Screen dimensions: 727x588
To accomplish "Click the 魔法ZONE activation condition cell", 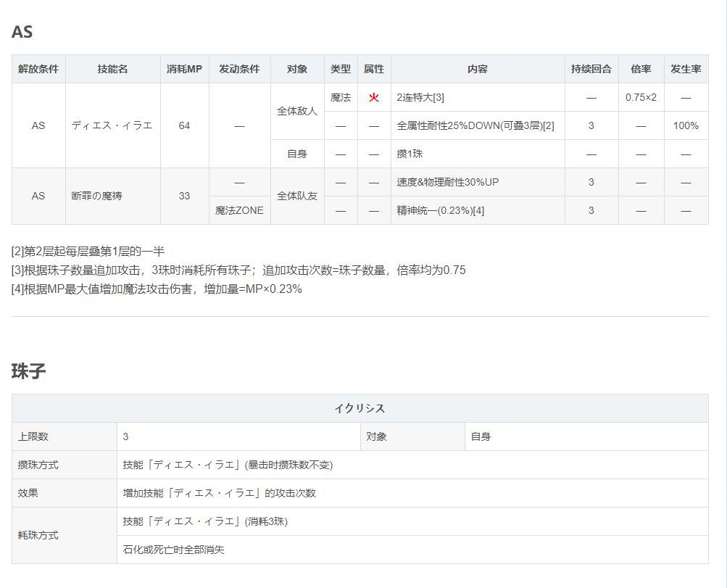I will pyautogui.click(x=239, y=210).
